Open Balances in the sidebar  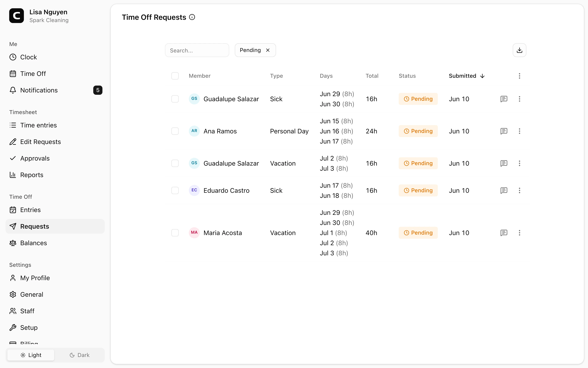click(x=55, y=243)
